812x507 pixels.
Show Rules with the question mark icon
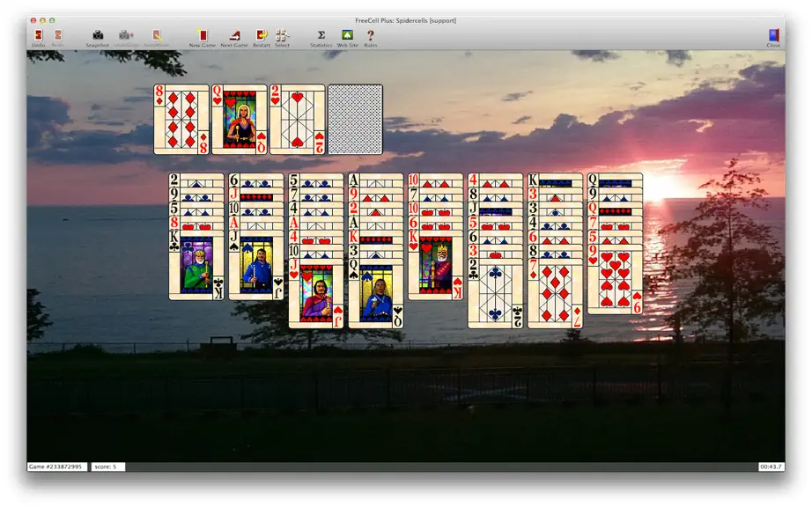tap(370, 38)
